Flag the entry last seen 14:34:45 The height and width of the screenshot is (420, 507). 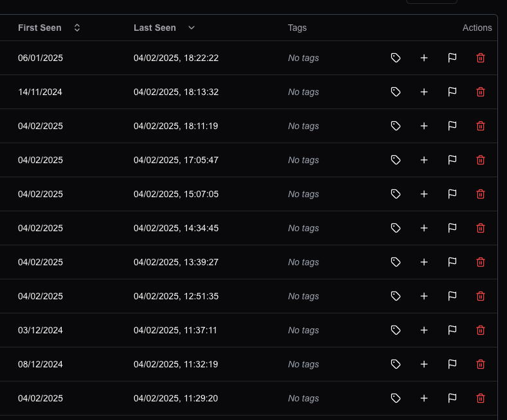tap(452, 228)
